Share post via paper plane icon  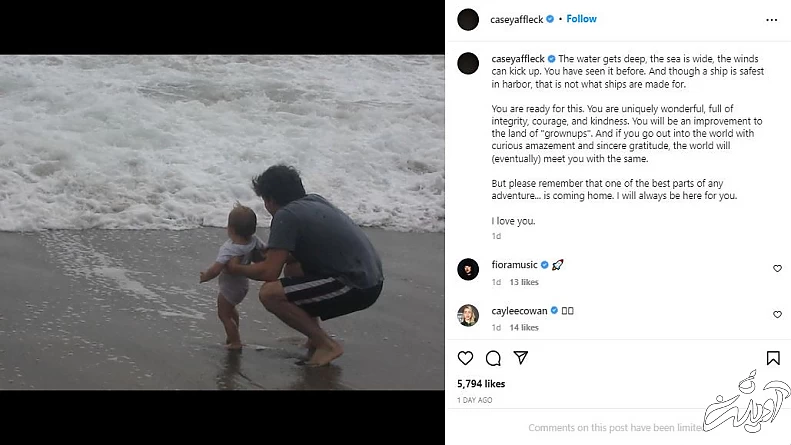tap(520, 358)
